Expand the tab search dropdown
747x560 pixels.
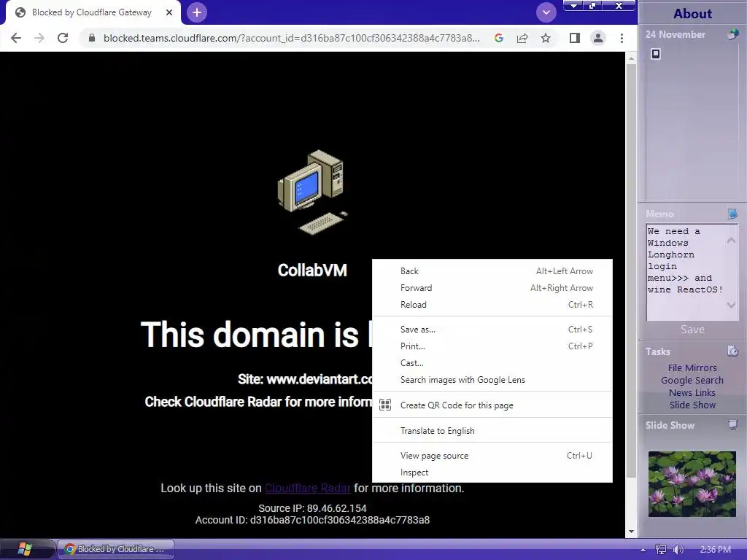tap(546, 12)
